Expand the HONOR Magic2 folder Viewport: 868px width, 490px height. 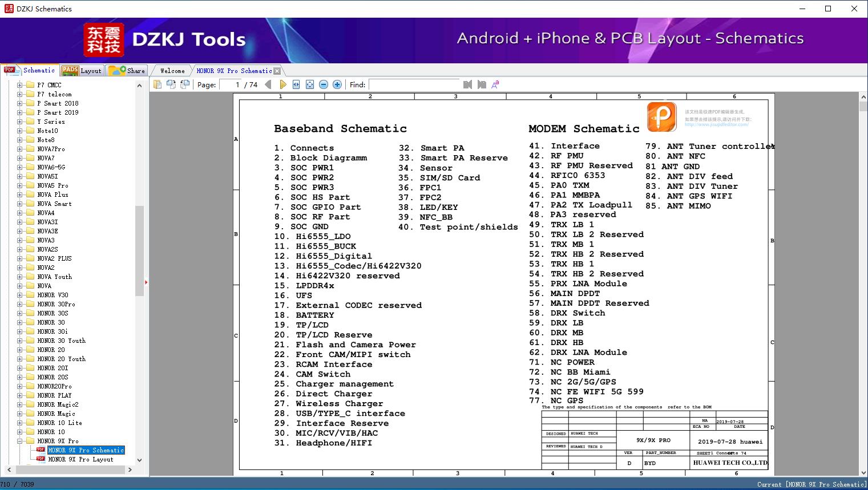pos(20,404)
